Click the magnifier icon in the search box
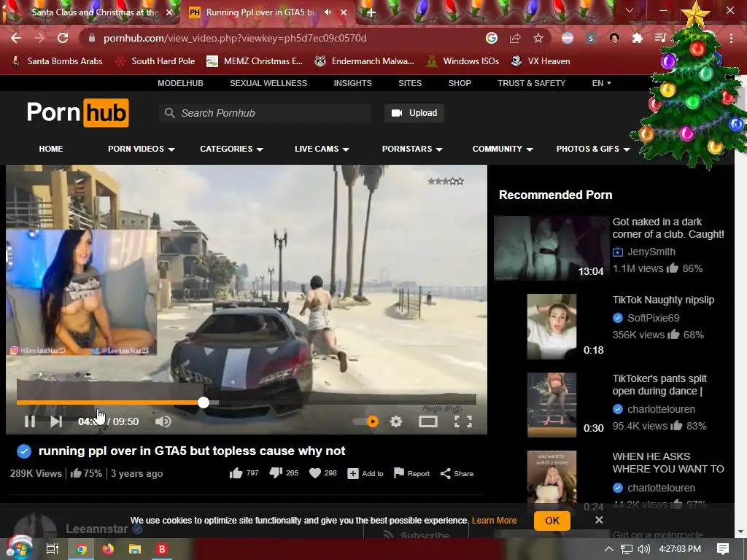Screen dimensions: 747x560 pos(169,113)
